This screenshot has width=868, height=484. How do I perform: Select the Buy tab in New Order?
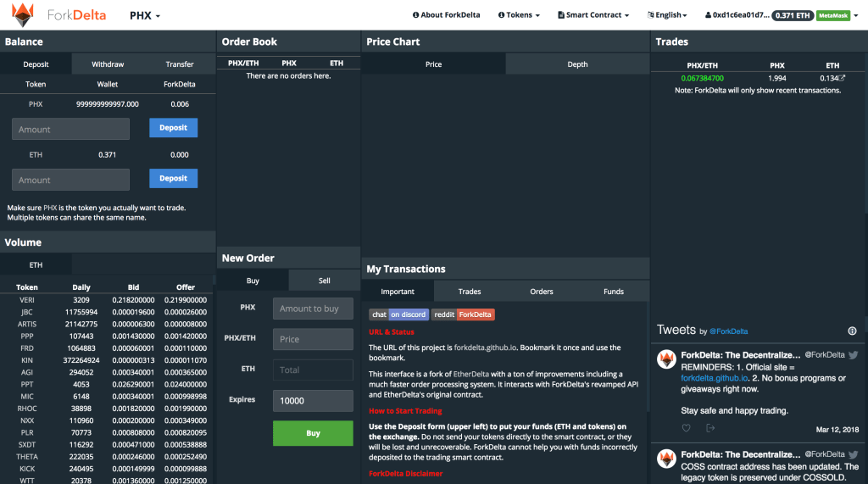tap(253, 281)
